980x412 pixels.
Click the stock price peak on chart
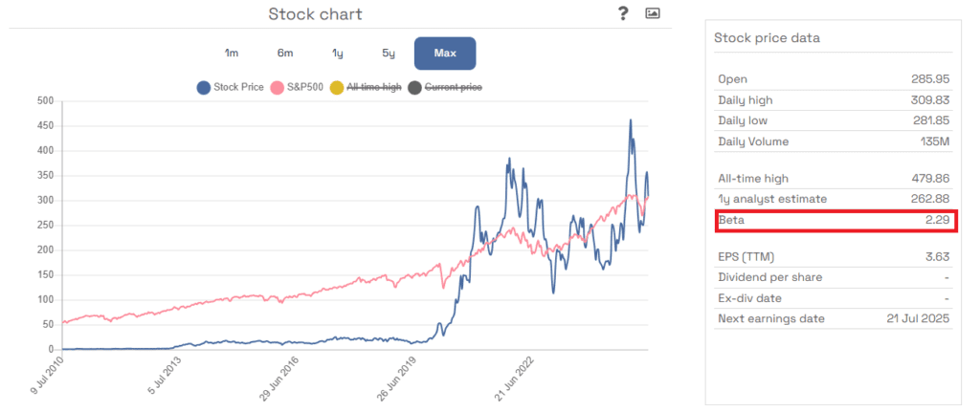coord(630,120)
